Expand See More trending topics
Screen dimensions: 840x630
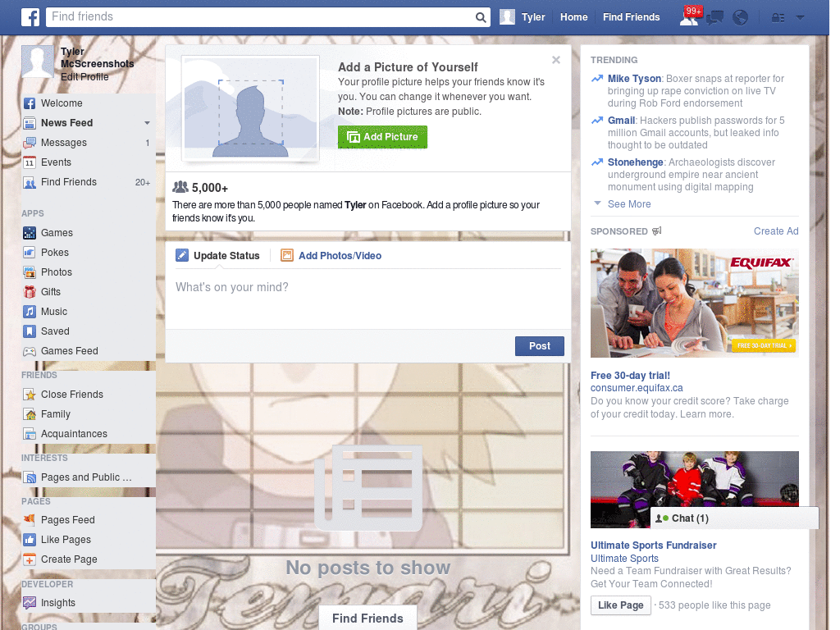click(x=628, y=204)
